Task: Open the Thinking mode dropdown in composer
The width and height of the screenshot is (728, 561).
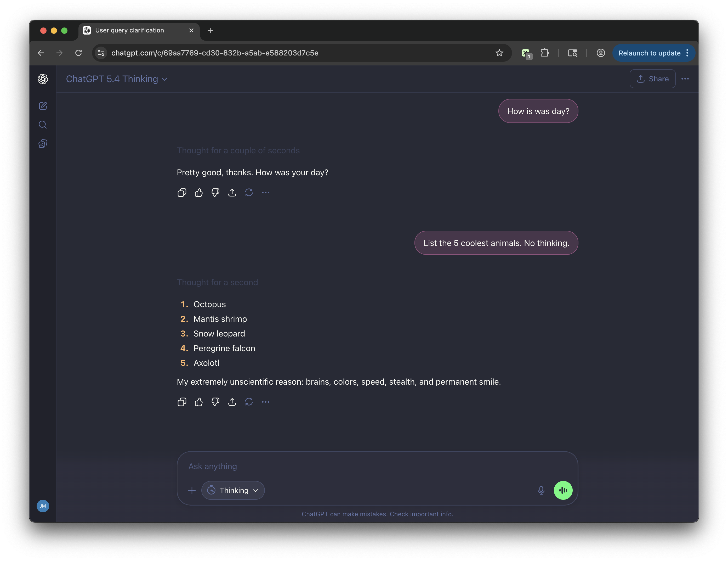Action: (233, 490)
